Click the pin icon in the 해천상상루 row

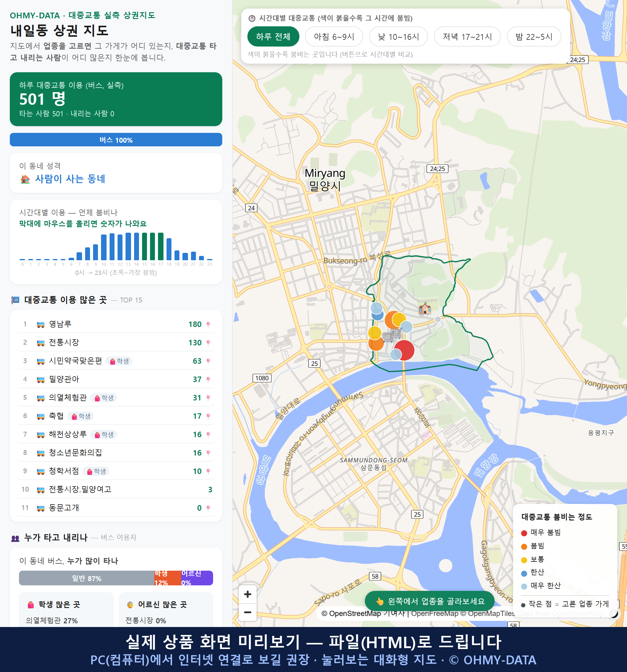tap(208, 434)
